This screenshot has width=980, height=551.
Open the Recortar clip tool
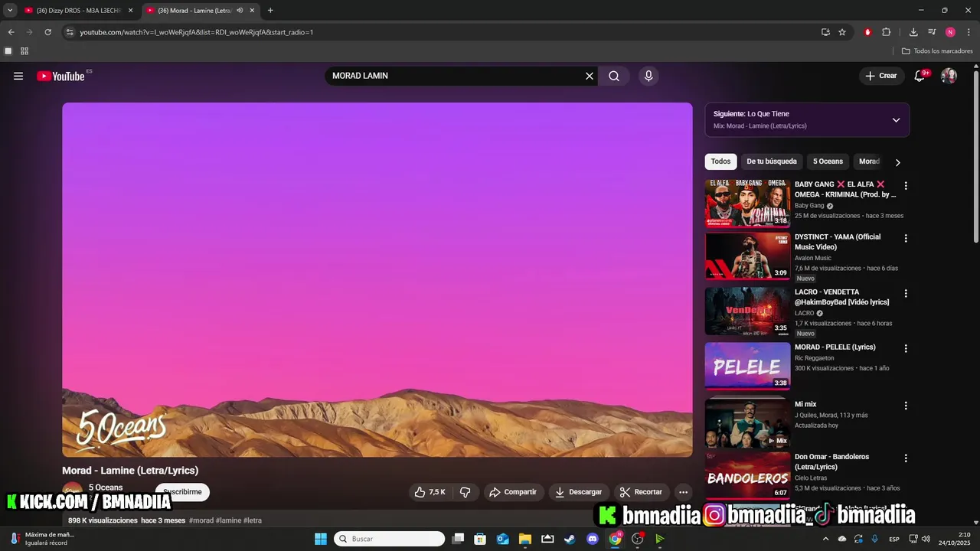click(642, 492)
